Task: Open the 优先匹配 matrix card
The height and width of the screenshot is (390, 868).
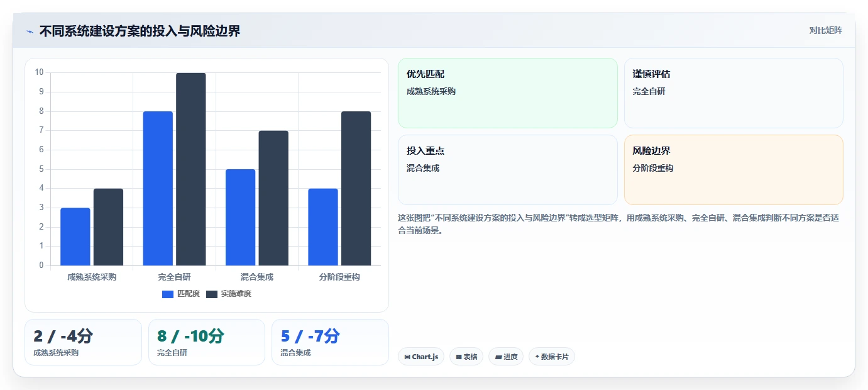Action: [508, 93]
